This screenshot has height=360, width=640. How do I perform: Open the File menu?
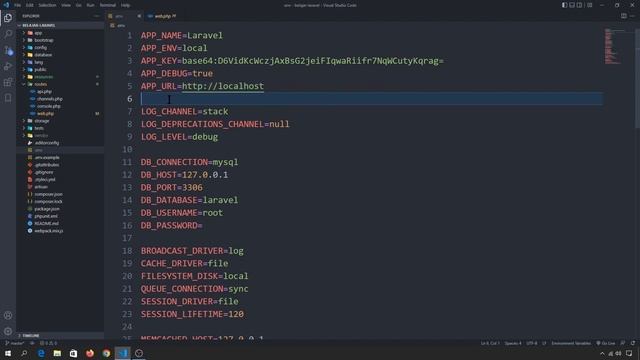pyautogui.click(x=18, y=5)
